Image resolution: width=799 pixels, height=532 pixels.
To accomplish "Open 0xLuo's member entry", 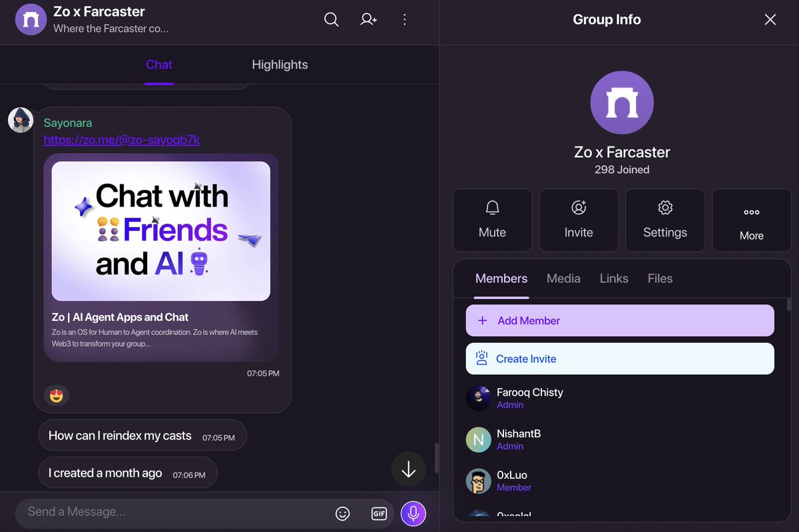I will point(620,481).
